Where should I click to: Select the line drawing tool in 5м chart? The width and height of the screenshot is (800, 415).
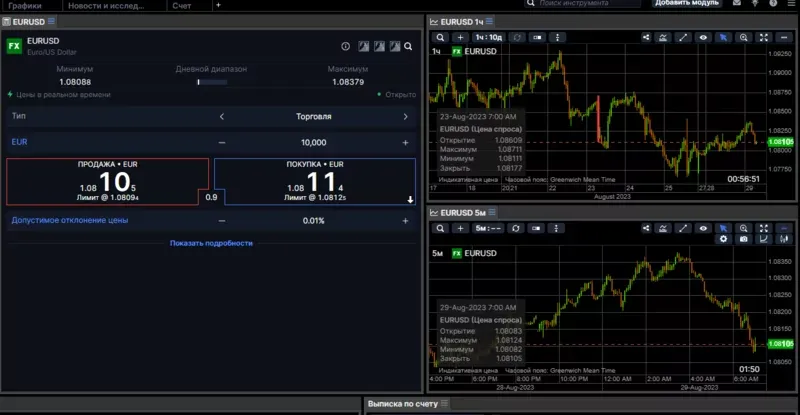click(x=683, y=228)
